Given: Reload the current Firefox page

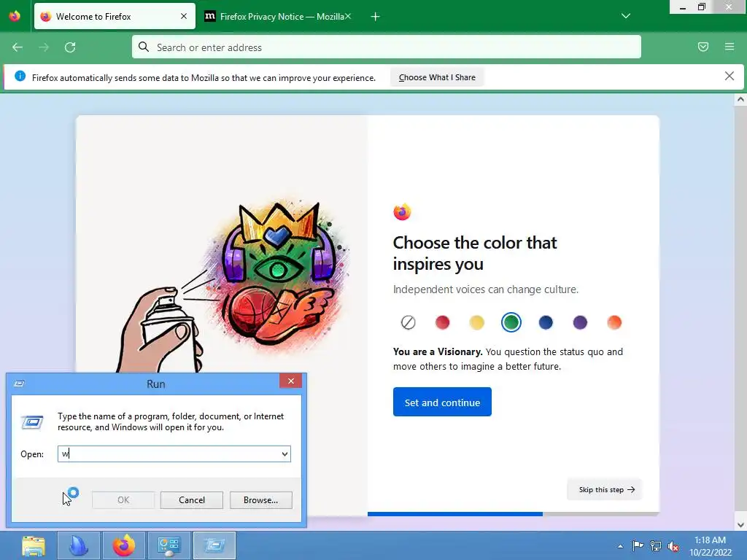Looking at the screenshot, I should 70,47.
